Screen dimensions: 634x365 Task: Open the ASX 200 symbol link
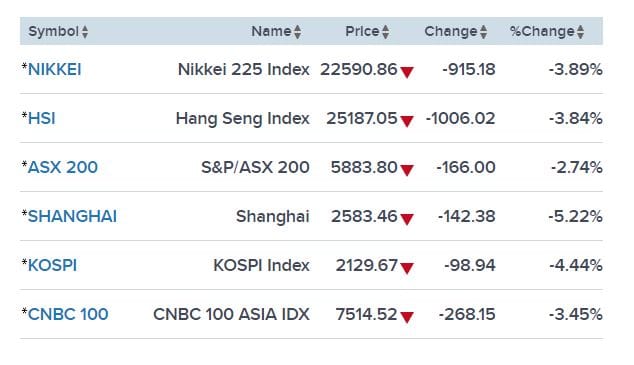click(63, 167)
